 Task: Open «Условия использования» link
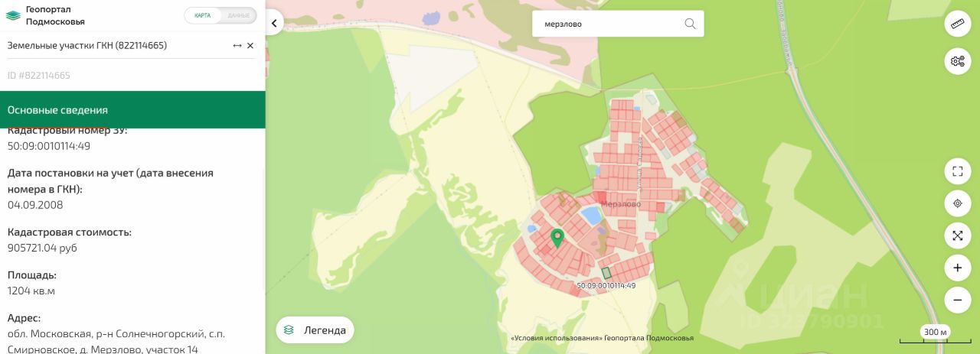point(556,337)
